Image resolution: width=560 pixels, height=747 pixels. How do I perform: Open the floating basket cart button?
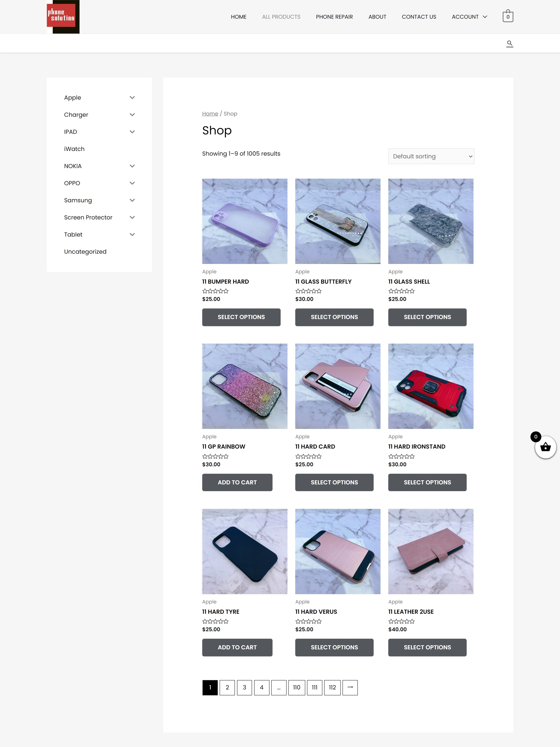pyautogui.click(x=545, y=447)
